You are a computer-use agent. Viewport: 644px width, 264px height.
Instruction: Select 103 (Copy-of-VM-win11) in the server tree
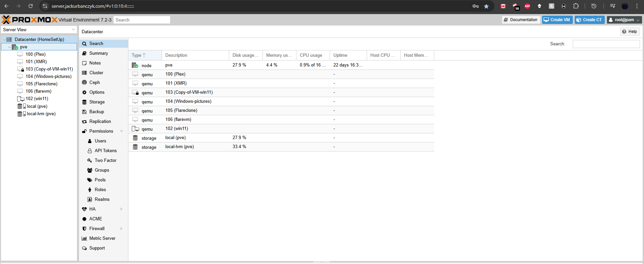(49, 69)
